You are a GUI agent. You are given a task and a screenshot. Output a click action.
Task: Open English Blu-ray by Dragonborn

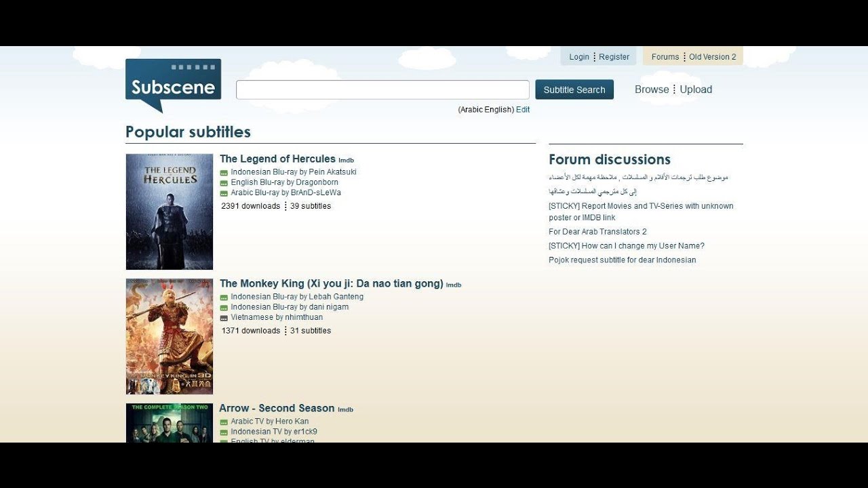pos(284,182)
